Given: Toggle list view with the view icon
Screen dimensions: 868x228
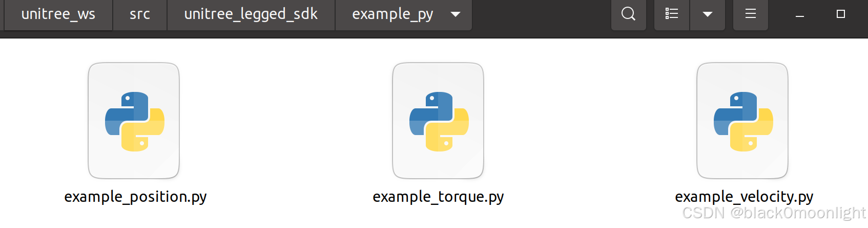Looking at the screenshot, I should click(x=672, y=14).
